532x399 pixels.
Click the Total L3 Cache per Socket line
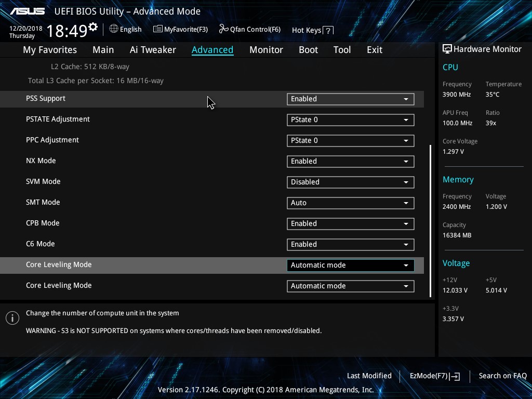tap(96, 81)
